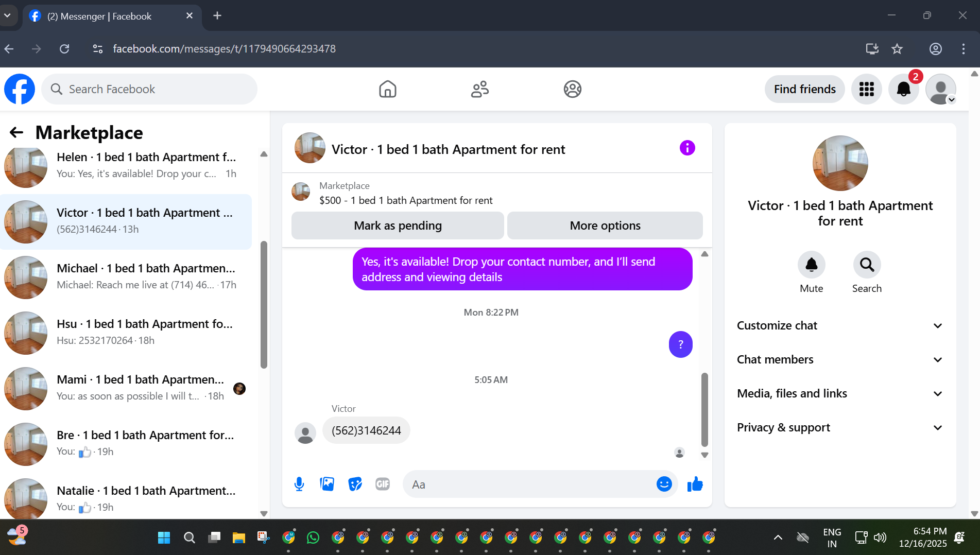Choose a sticker icon

pos(355,484)
